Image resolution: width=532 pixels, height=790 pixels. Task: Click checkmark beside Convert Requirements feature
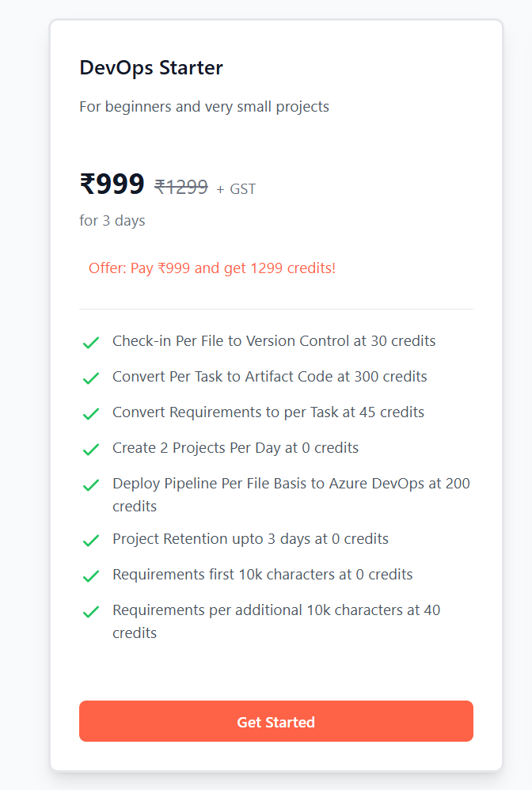pos(91,414)
